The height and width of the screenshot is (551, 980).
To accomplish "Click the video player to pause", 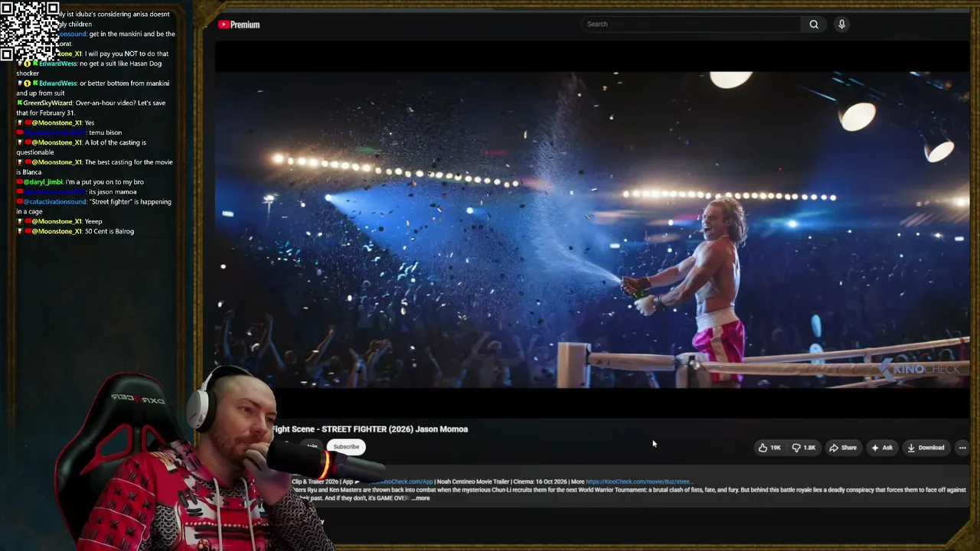I will (x=592, y=230).
